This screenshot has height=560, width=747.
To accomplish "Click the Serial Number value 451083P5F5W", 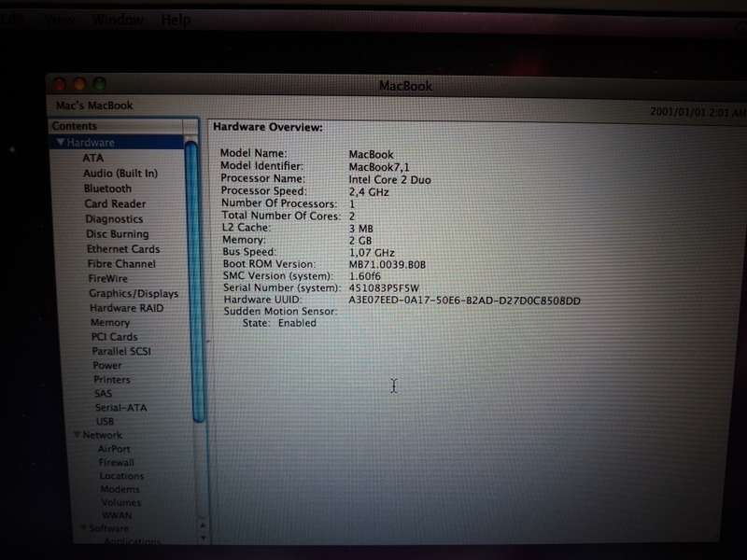I will pos(384,288).
